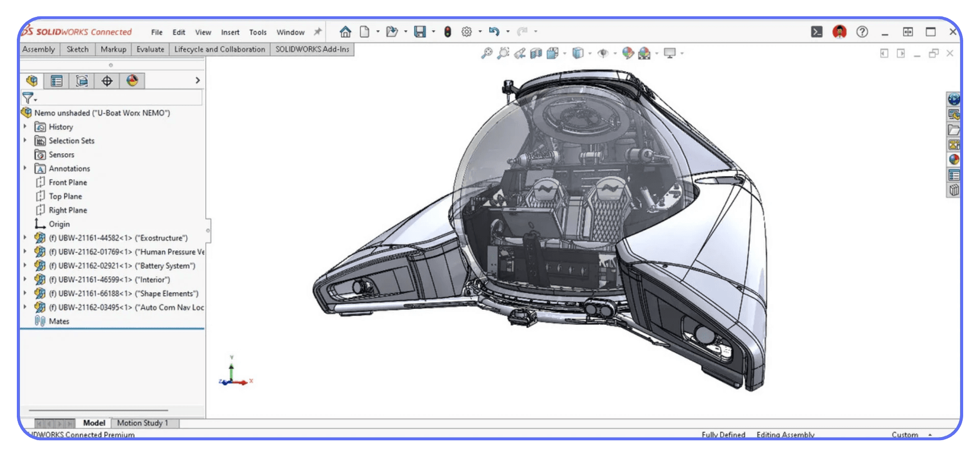Open the ConfigurationManager tab icon
980x456 pixels.
coord(82,81)
